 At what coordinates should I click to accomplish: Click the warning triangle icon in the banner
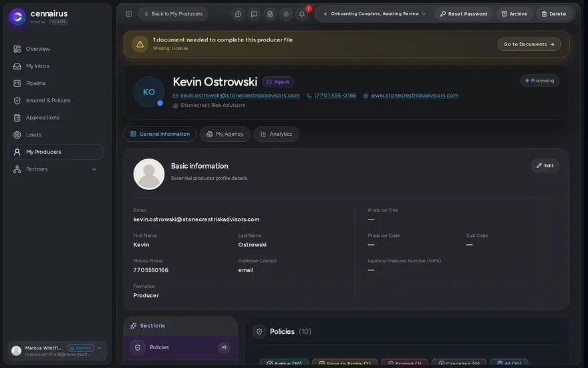click(x=140, y=44)
